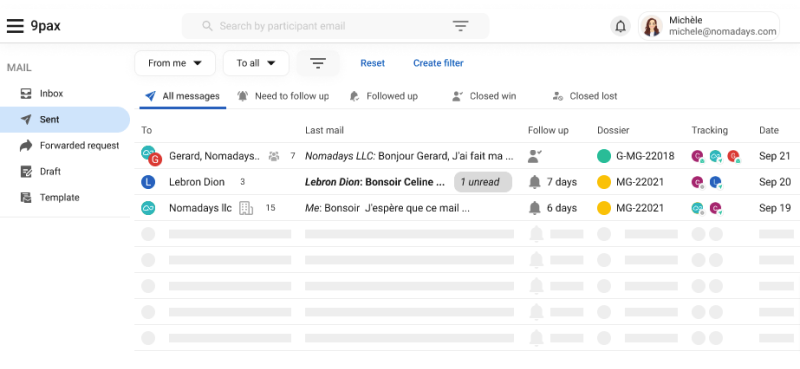The height and width of the screenshot is (369, 800).
Task: Open the Followed up tab
Action: coord(384,96)
